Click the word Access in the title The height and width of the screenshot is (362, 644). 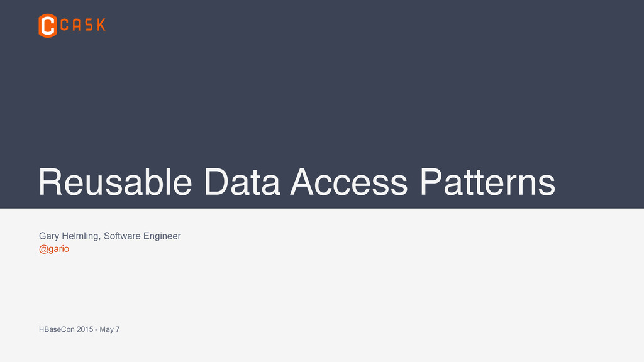coord(348,182)
